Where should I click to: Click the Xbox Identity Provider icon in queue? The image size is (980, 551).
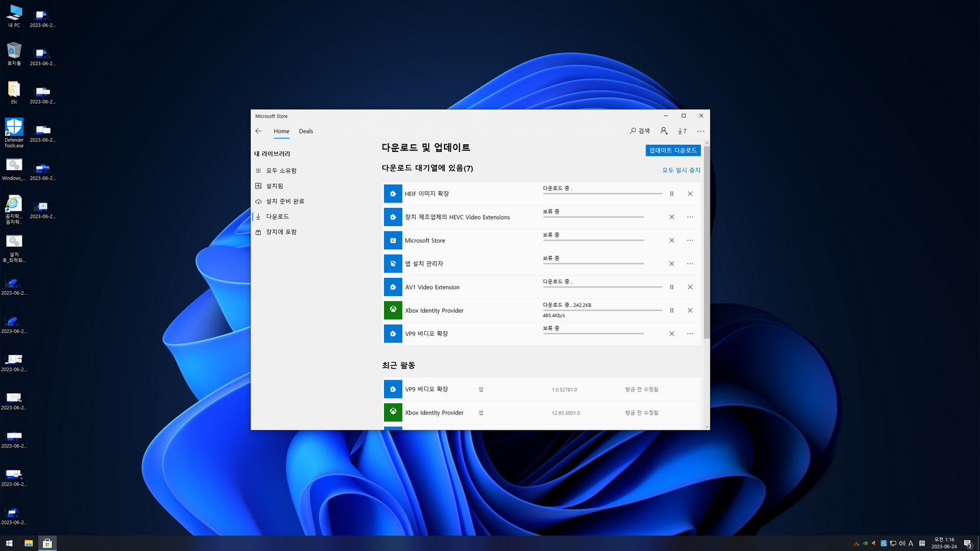pos(393,310)
